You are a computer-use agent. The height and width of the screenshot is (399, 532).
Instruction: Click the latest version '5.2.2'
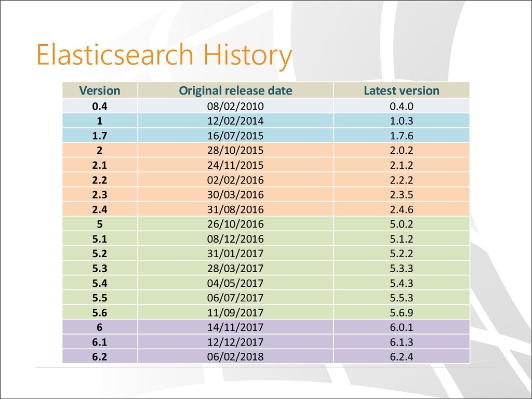(402, 254)
